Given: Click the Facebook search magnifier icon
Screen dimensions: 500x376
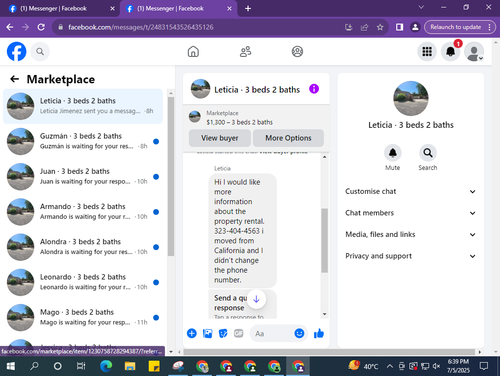Looking at the screenshot, I should (x=40, y=52).
